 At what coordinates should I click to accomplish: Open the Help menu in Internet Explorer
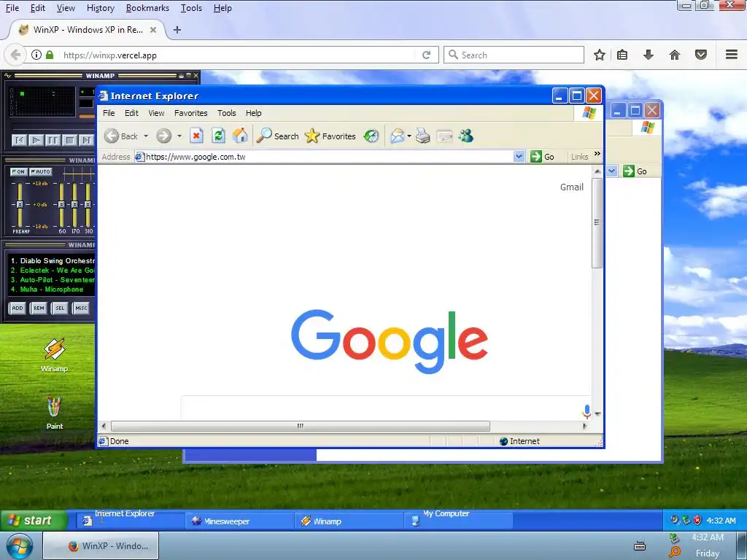point(253,113)
